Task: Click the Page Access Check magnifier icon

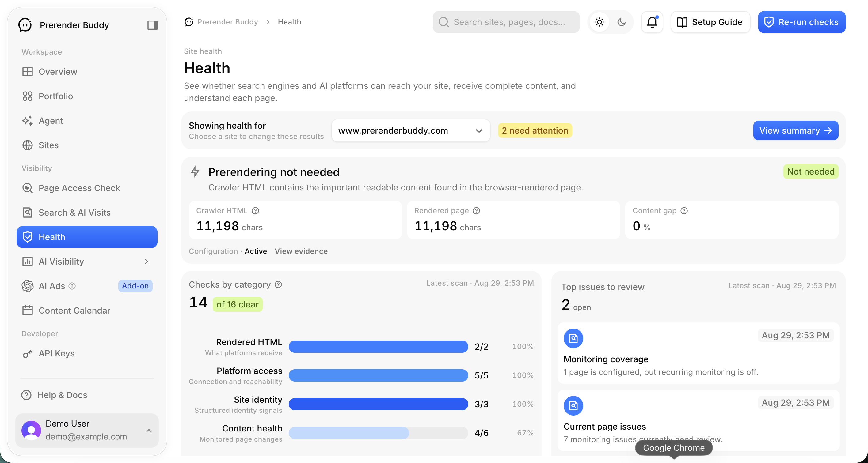Action: pyautogui.click(x=27, y=188)
